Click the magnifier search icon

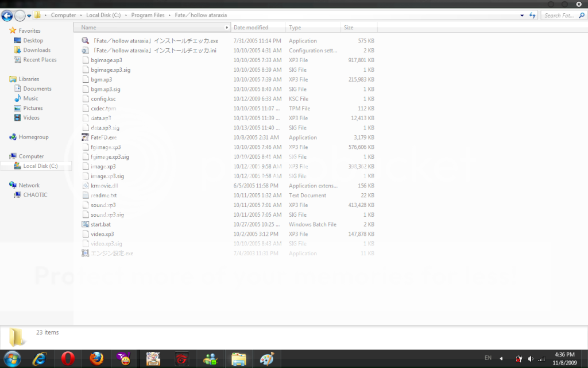pyautogui.click(x=582, y=16)
